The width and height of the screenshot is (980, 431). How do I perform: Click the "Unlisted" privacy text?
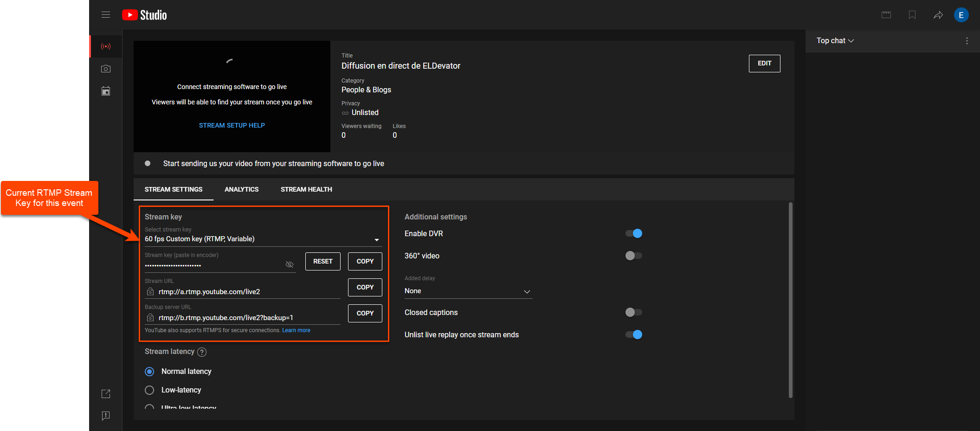tap(365, 113)
